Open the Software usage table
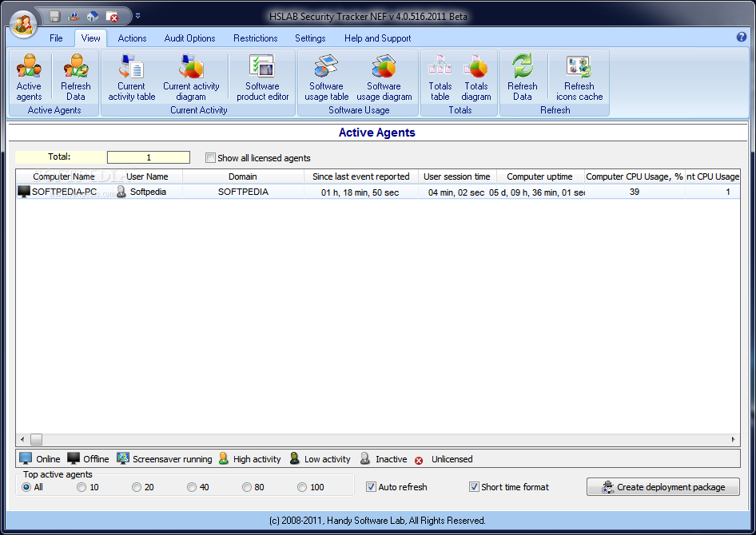 [x=326, y=77]
